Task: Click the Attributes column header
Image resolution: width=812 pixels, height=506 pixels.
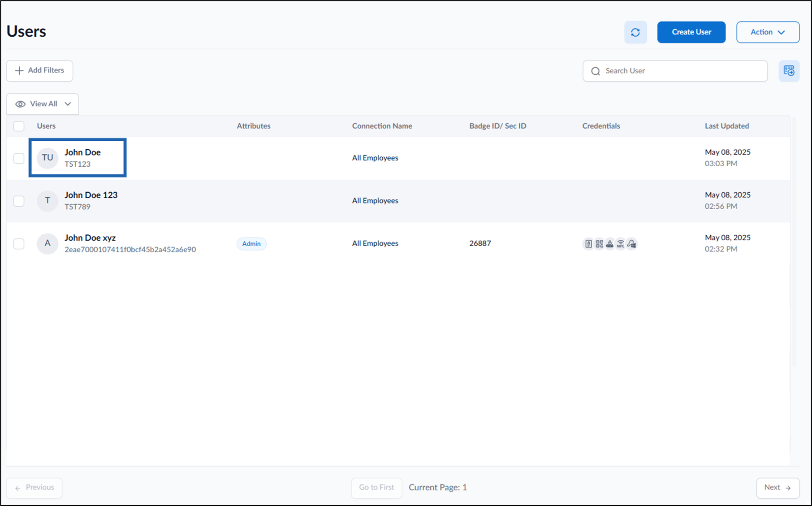Action: [254, 126]
